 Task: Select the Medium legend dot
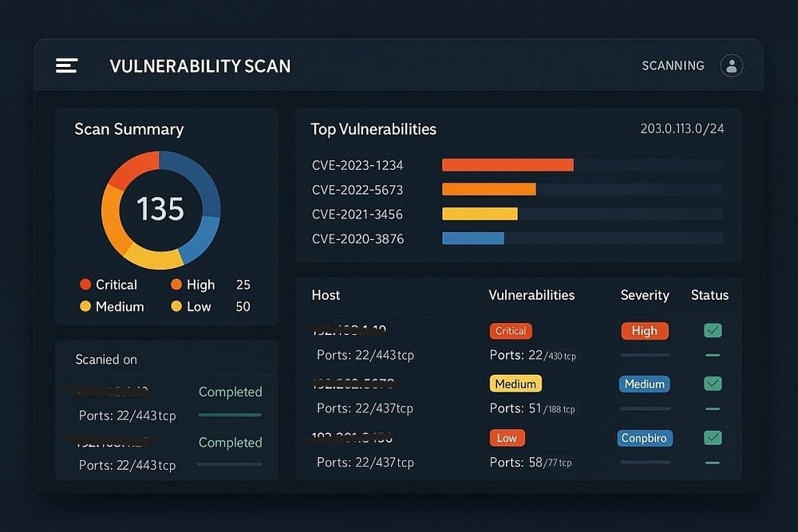click(85, 306)
